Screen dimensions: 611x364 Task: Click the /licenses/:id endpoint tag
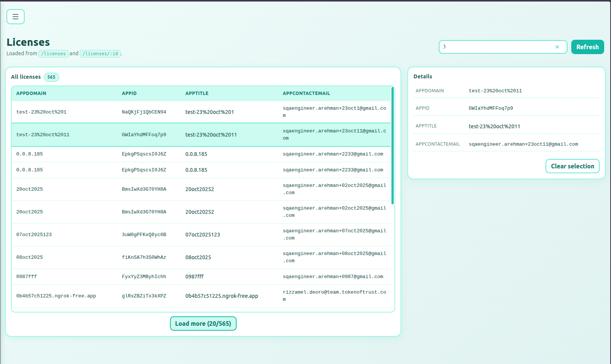point(100,54)
